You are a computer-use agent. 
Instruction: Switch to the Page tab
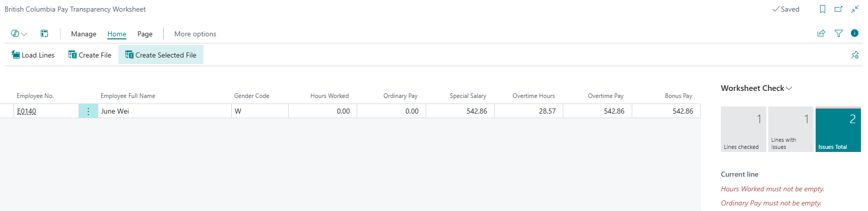coord(145,34)
